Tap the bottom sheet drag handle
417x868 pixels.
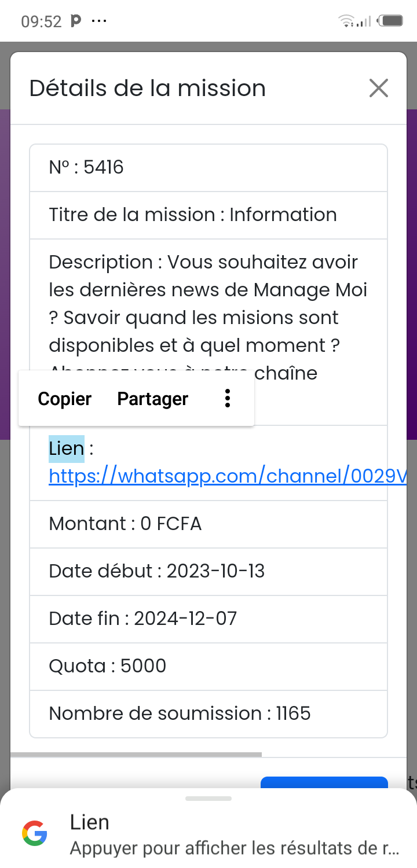209,799
